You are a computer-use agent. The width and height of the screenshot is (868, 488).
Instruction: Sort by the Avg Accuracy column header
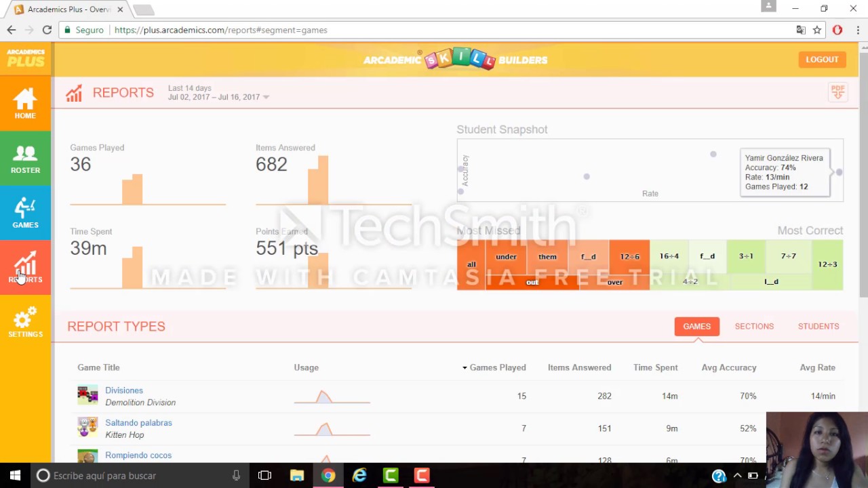pyautogui.click(x=729, y=367)
